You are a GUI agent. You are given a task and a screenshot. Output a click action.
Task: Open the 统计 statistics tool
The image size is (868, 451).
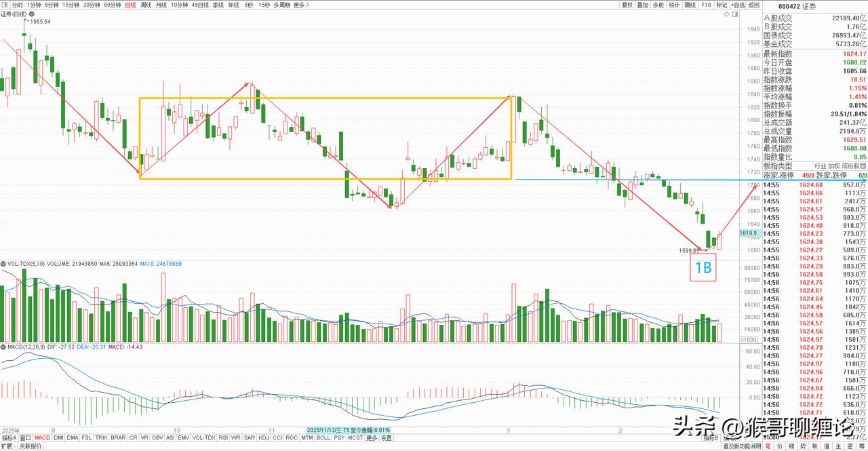[x=674, y=4]
